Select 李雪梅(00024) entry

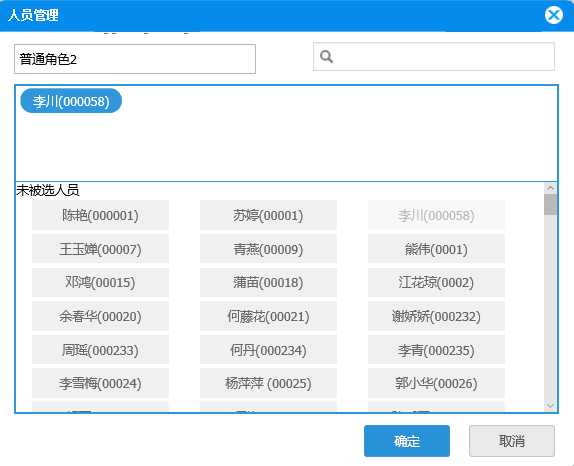pos(100,383)
